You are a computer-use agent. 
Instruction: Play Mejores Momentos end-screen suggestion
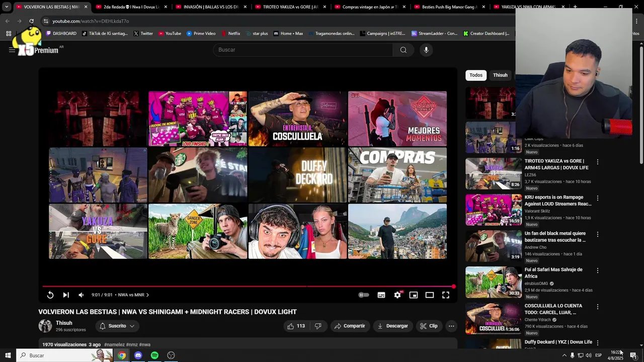(397, 119)
